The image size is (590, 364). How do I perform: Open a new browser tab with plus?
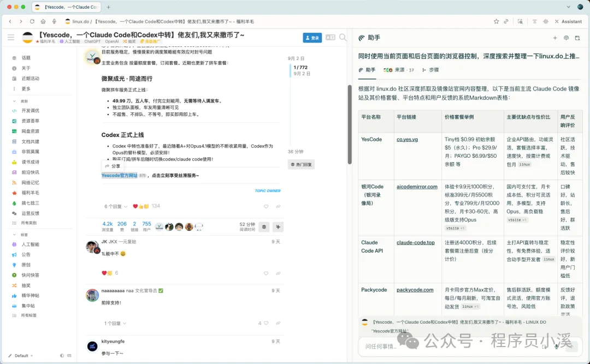click(x=108, y=7)
